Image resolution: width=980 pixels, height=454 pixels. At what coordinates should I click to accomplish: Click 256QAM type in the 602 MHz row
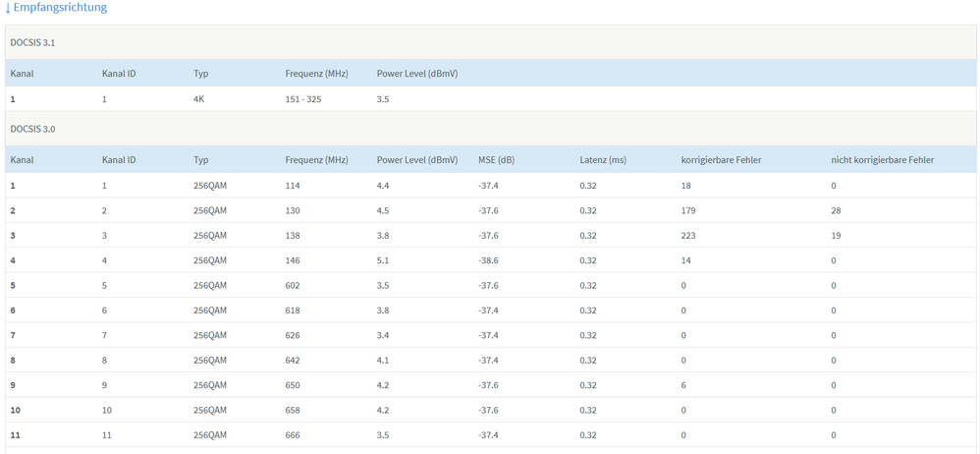210,286
